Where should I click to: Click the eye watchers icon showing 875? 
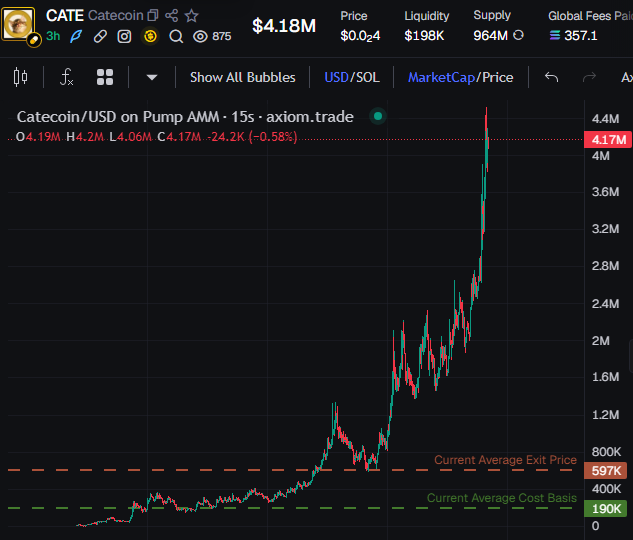(x=200, y=37)
